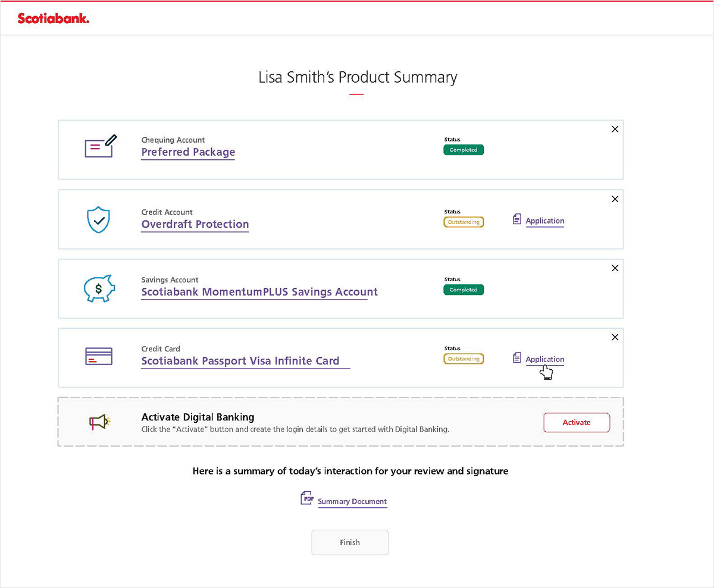The width and height of the screenshot is (714, 588).
Task: Click the "Here is a summary of today's interaction" text
Action: coord(350,471)
